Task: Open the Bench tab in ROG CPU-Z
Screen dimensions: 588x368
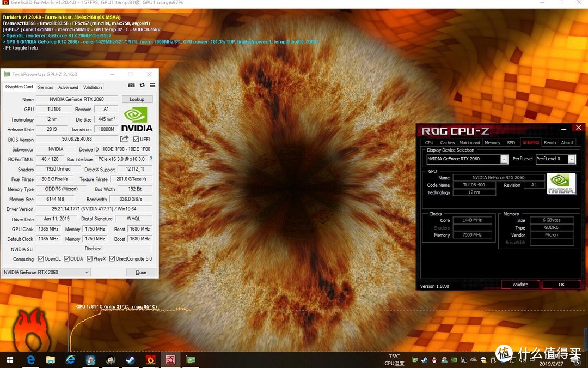Action: [550, 143]
